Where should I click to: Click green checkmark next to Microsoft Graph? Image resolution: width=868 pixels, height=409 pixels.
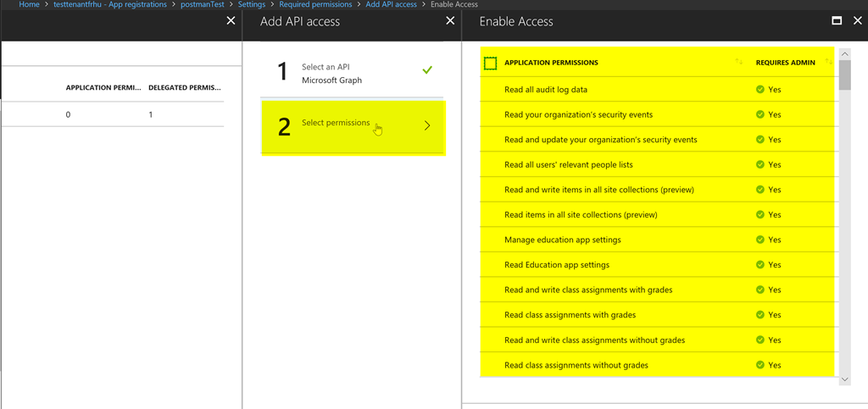[x=427, y=70]
